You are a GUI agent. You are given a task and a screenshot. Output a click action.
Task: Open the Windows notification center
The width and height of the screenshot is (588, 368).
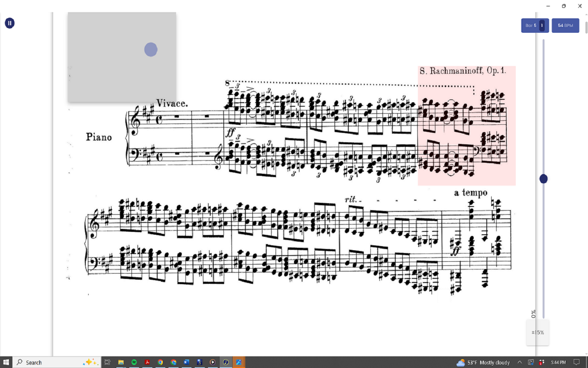point(577,362)
